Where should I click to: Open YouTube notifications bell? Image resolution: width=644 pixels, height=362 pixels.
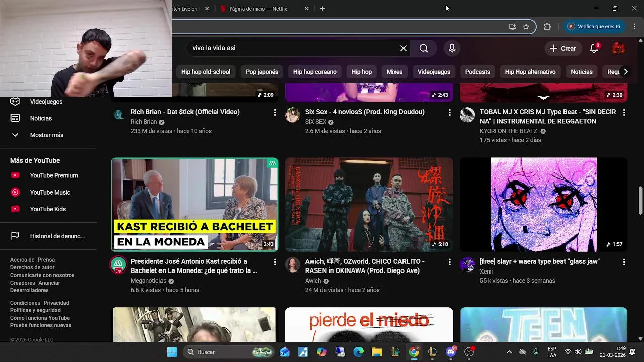tap(594, 48)
